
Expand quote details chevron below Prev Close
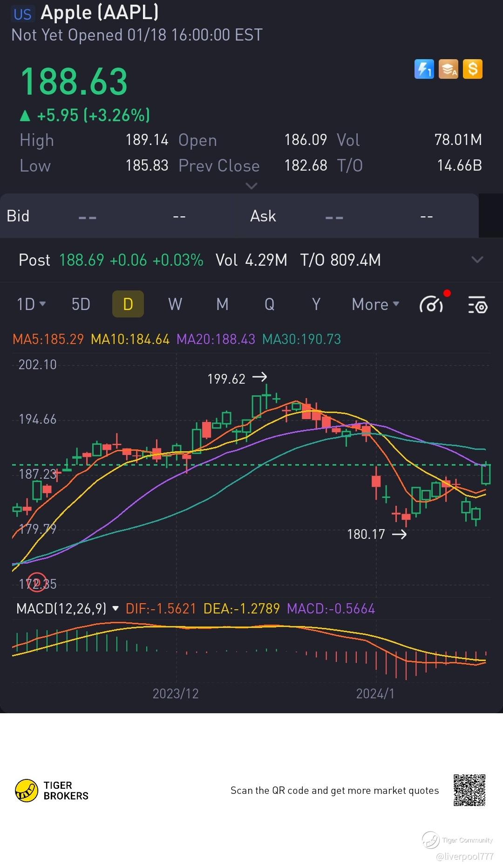[251, 186]
